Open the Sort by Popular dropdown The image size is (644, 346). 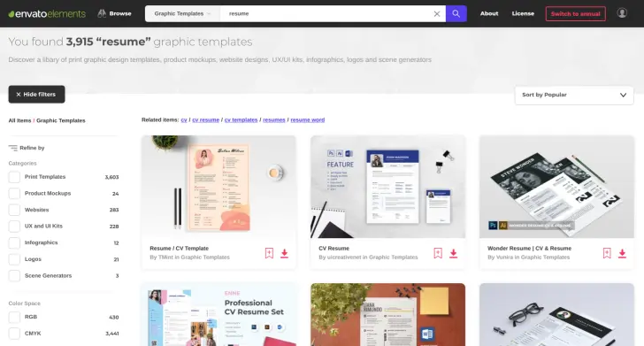pos(574,95)
